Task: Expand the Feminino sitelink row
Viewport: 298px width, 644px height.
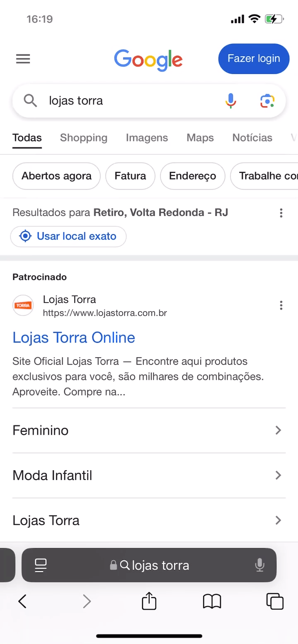Action: click(x=149, y=430)
